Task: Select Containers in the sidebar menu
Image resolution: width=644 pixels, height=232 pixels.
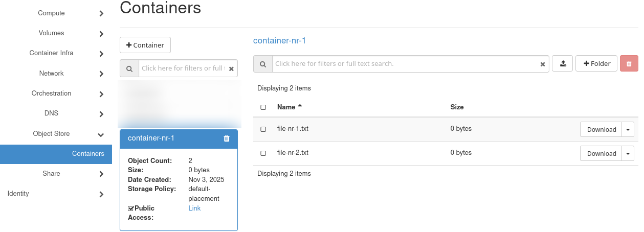Action: coord(88,154)
